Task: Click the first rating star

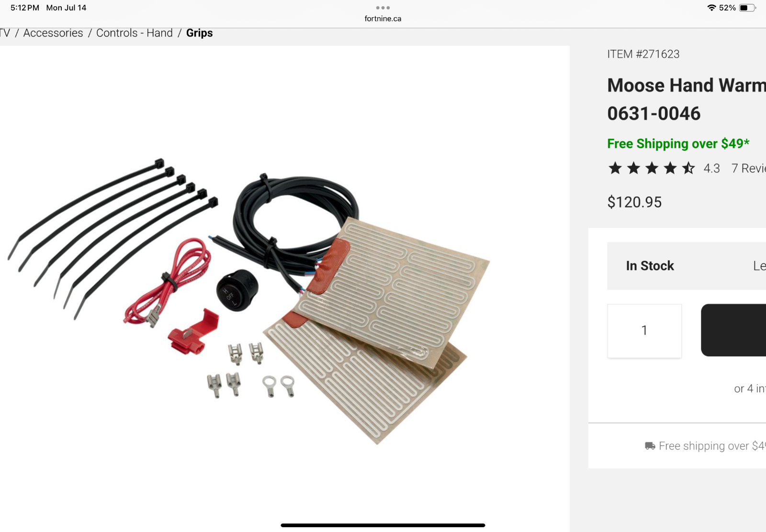Action: tap(615, 168)
